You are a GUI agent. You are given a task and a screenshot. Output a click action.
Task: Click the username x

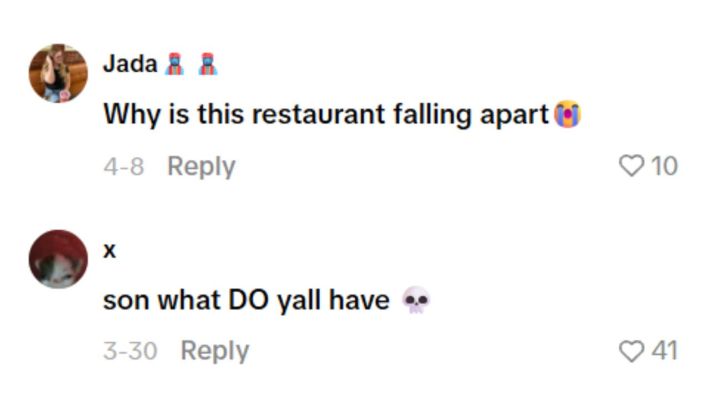(x=110, y=250)
